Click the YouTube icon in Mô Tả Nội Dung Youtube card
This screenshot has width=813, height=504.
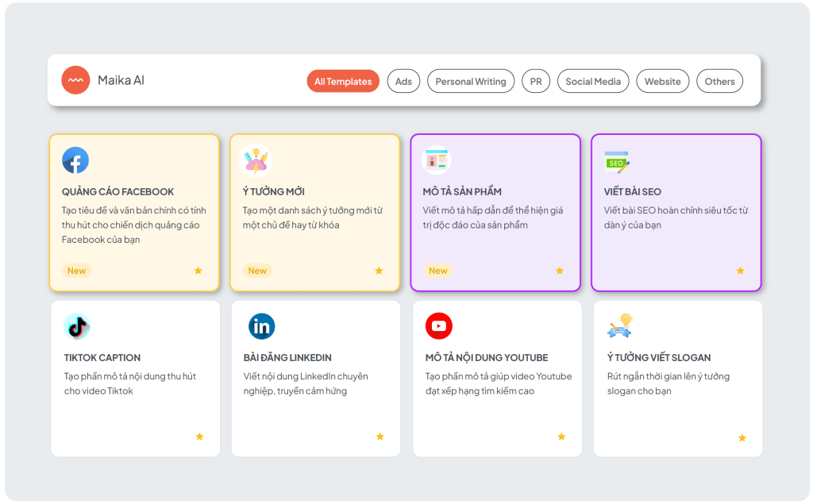pos(438,326)
